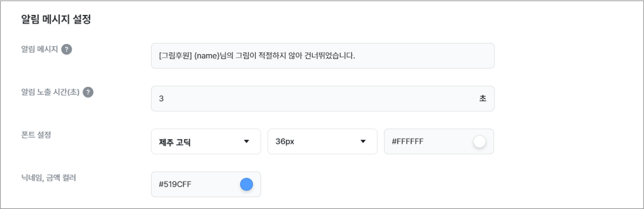
Task: Open the blue #519CFF color swatch picker
Action: [247, 185]
